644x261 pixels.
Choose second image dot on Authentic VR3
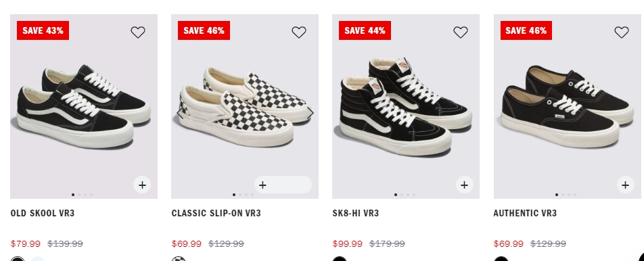(563, 195)
